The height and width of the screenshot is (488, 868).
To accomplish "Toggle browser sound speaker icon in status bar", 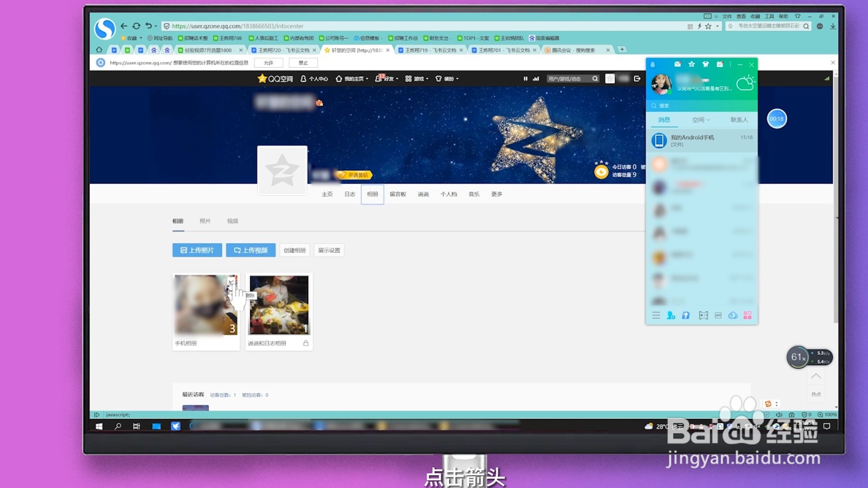I will (780, 415).
